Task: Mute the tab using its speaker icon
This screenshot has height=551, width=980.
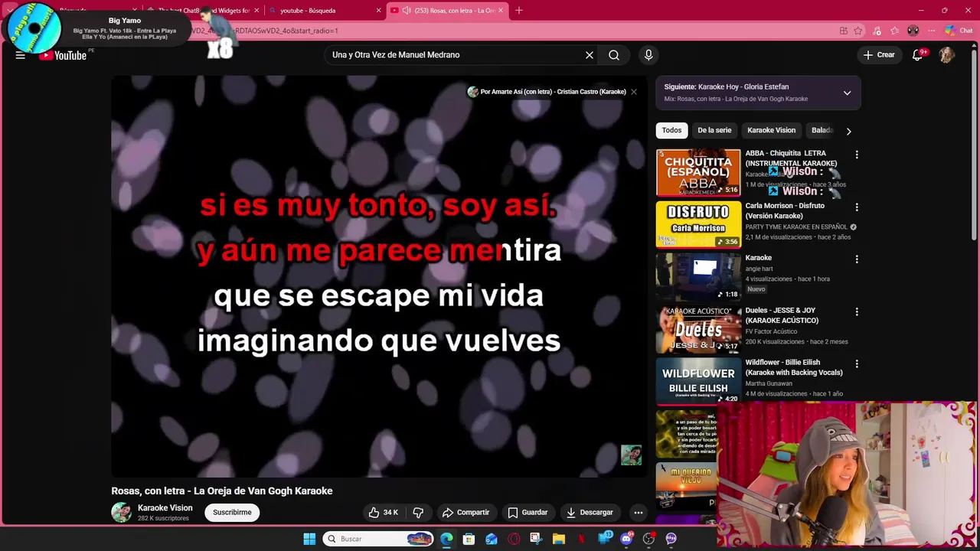Action: [407, 11]
